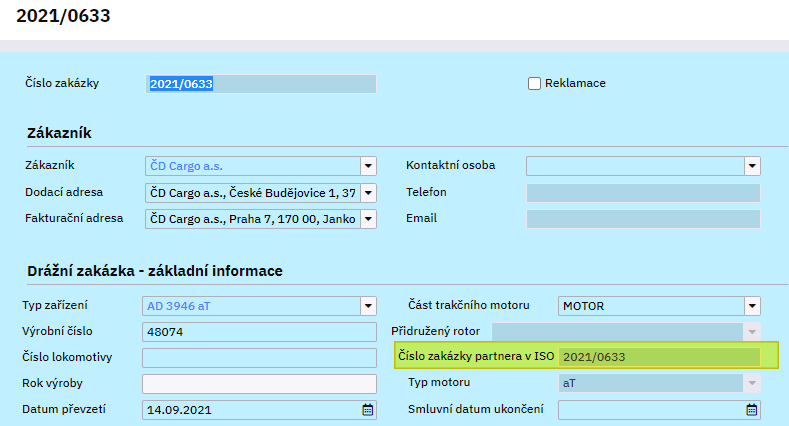Click the Číslo lokomotivy text field
Viewport: 789px width, 426px height.
click(x=259, y=357)
